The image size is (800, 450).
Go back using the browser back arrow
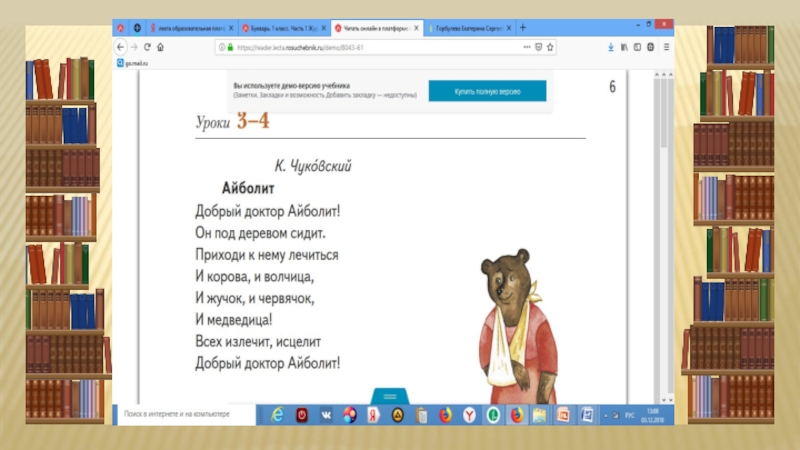tap(120, 47)
